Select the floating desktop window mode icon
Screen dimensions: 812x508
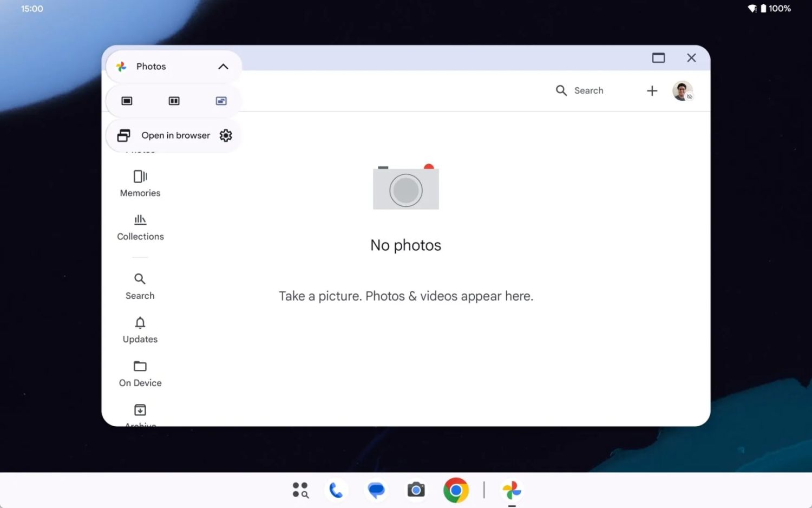tap(221, 101)
